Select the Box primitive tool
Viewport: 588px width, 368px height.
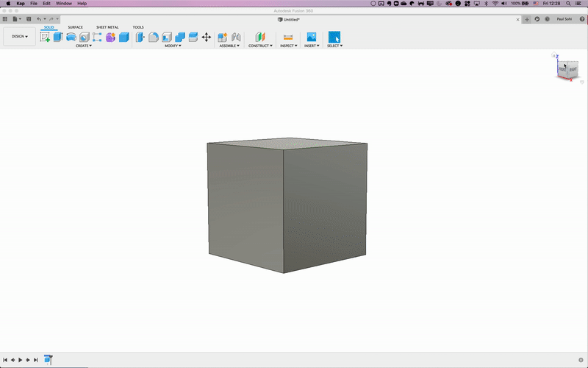[123, 37]
